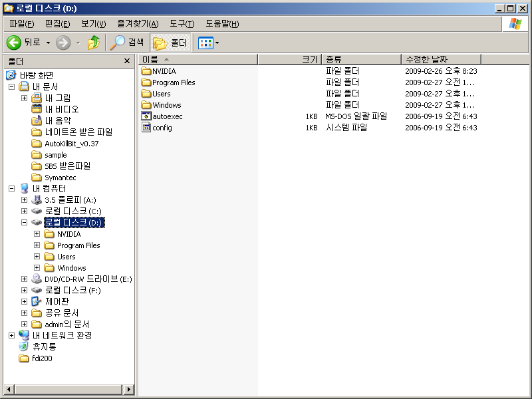Select the config system file icon
Viewport: 532px width, 399px height.
(146, 128)
